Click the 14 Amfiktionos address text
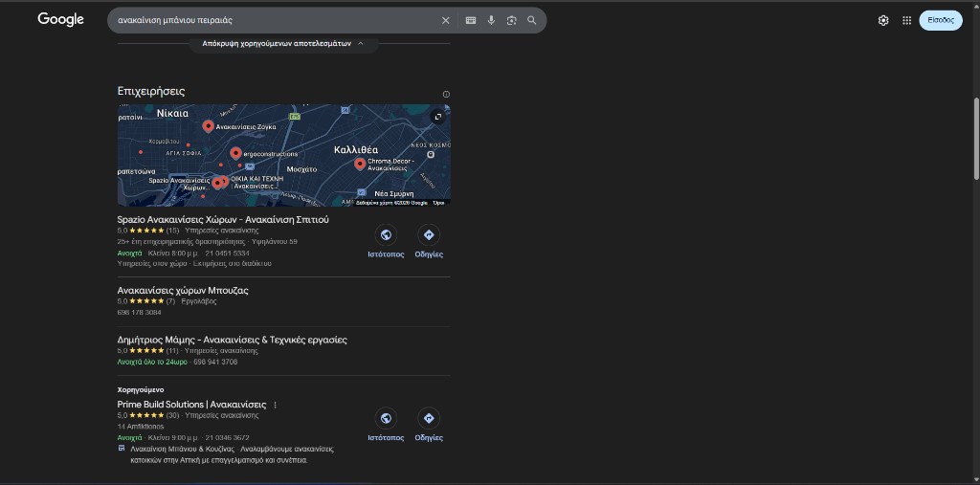This screenshot has width=980, height=485. [141, 427]
